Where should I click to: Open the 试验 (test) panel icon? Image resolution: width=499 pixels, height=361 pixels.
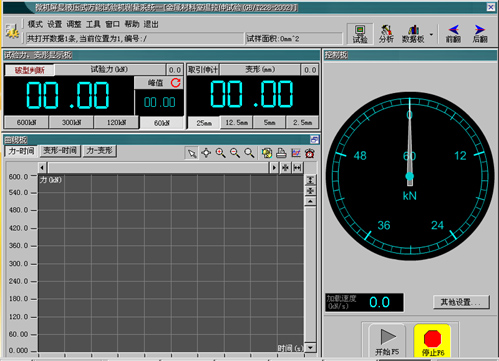pos(360,34)
